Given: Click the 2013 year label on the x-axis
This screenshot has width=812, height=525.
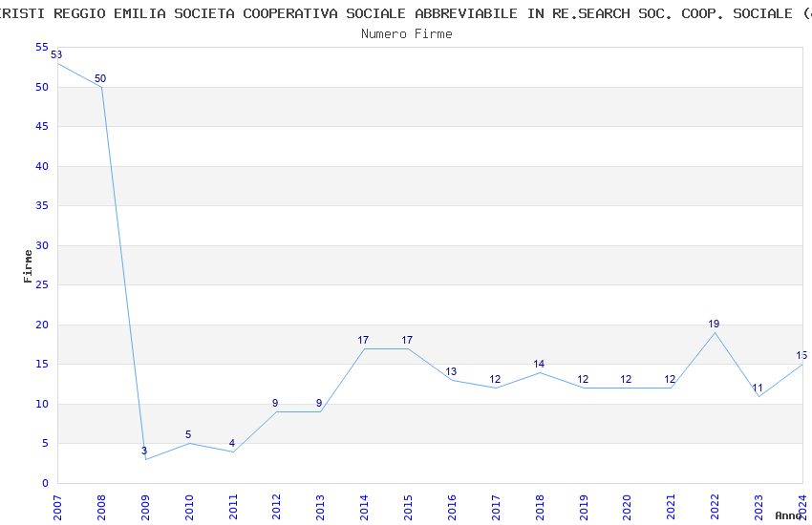Looking at the screenshot, I should pyautogui.click(x=321, y=508).
